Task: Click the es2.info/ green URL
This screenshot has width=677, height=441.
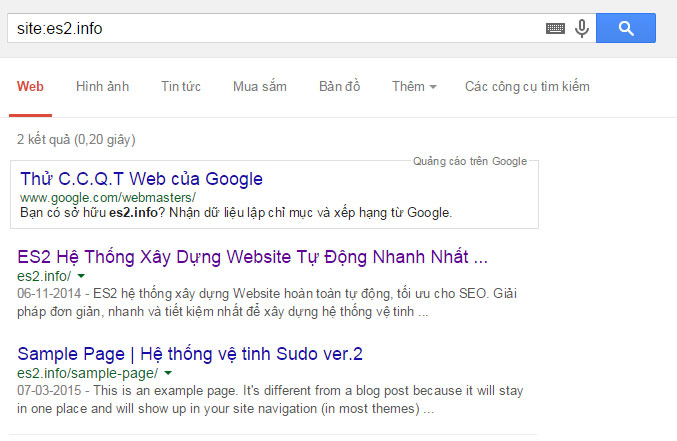Action: point(44,276)
